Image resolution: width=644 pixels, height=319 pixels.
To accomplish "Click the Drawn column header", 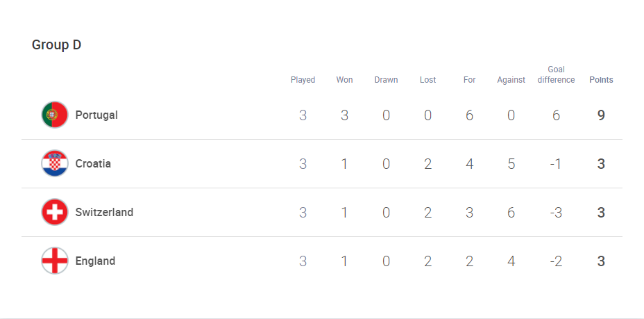I will point(386,80).
